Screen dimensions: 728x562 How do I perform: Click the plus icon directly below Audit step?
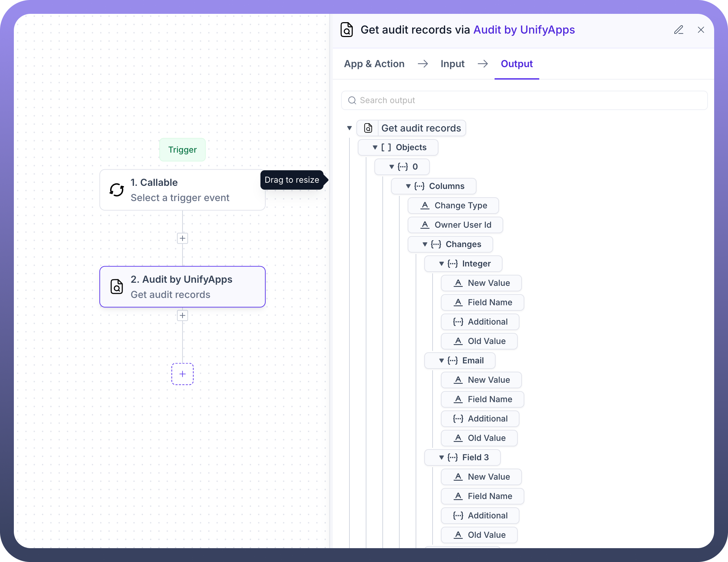tap(183, 316)
